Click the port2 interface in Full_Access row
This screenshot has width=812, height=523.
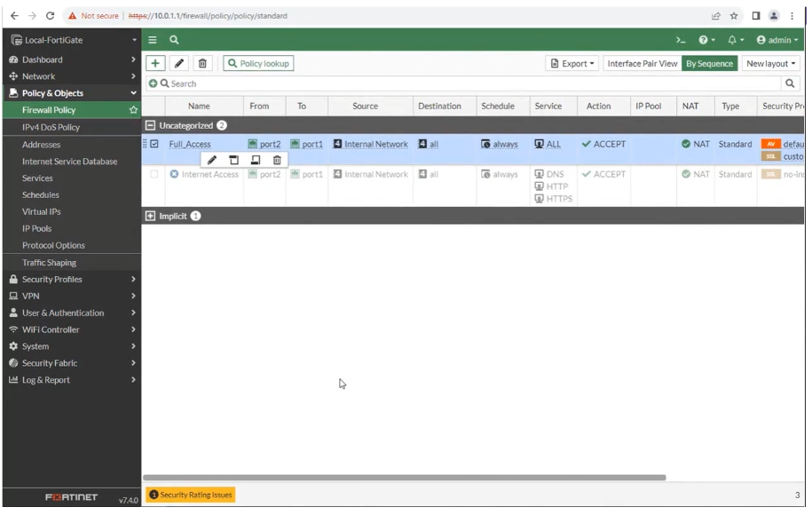pos(264,144)
